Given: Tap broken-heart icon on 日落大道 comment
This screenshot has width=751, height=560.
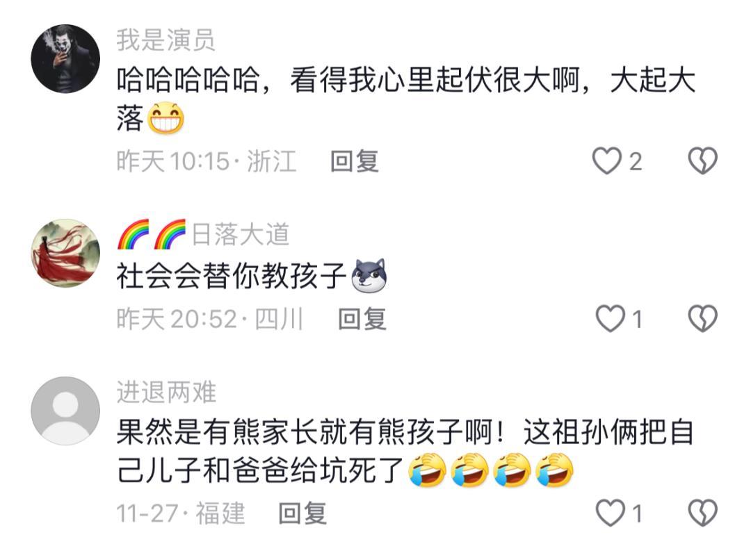Looking at the screenshot, I should coord(702,319).
